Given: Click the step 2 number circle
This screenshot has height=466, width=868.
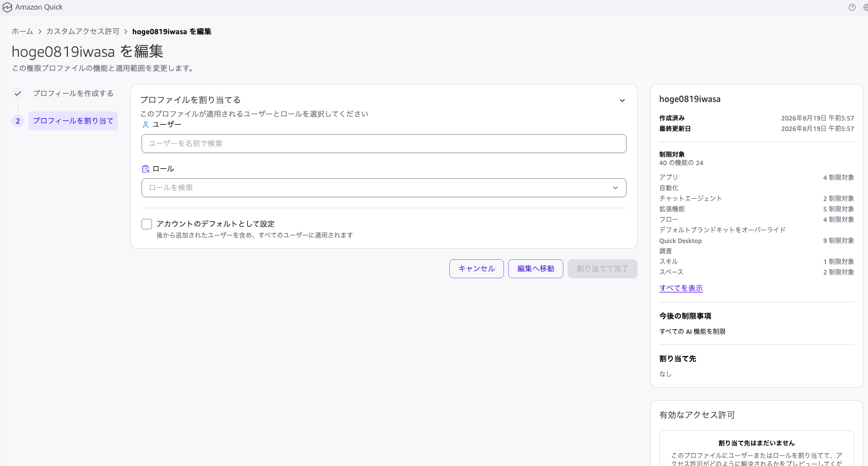Looking at the screenshot, I should point(18,121).
